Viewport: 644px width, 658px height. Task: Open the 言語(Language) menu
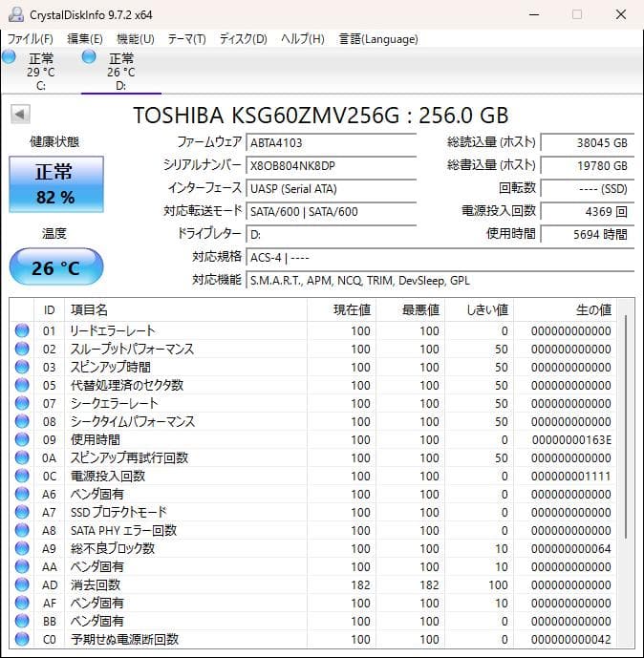(378, 39)
